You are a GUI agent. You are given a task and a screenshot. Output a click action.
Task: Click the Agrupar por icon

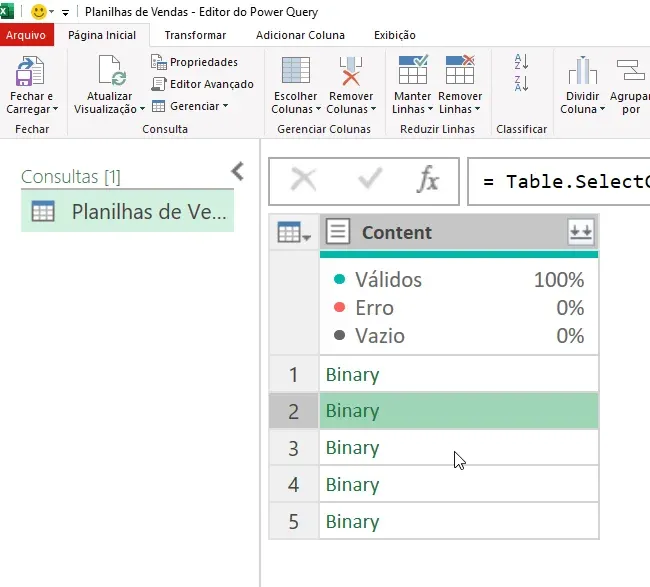point(631,70)
